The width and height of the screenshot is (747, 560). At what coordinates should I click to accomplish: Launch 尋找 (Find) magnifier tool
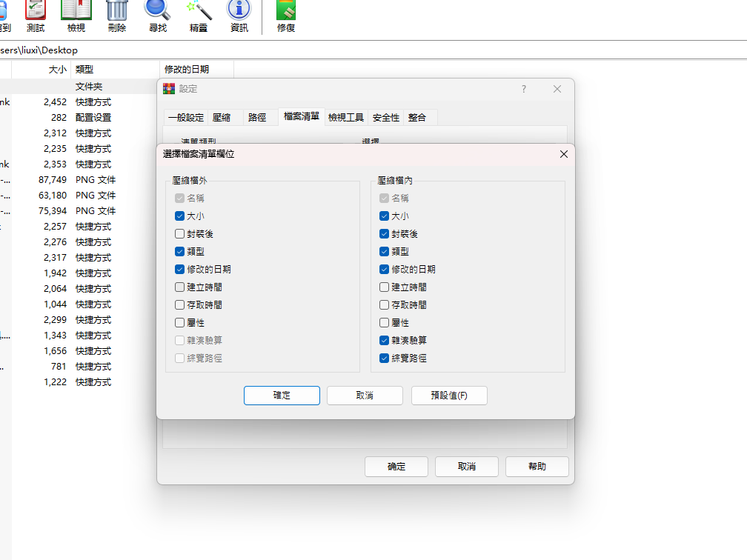coord(158,16)
